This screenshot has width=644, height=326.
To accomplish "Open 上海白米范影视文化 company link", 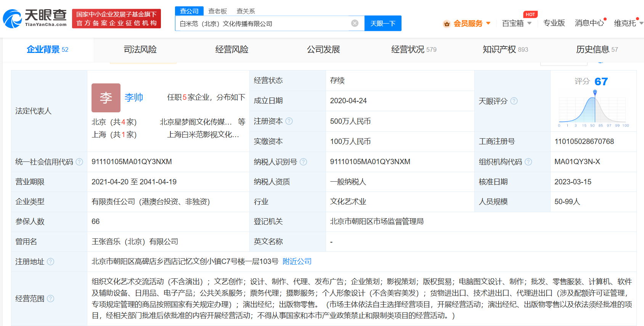I will click(203, 134).
